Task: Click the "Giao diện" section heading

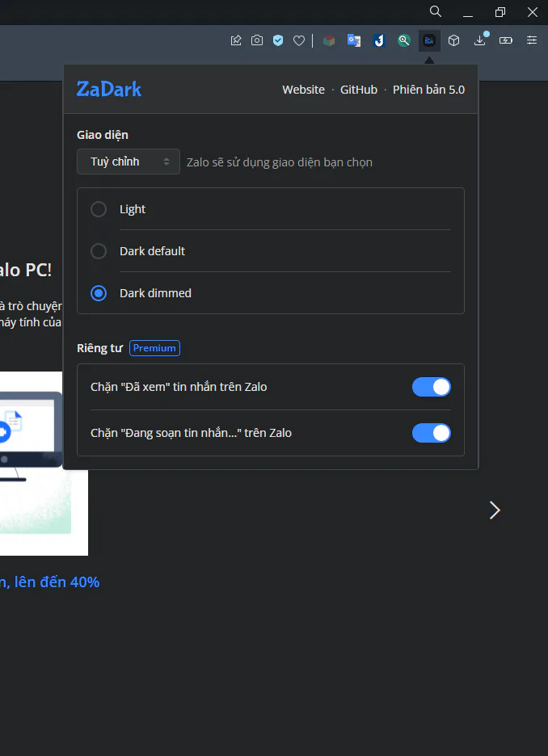Action: click(x=103, y=135)
